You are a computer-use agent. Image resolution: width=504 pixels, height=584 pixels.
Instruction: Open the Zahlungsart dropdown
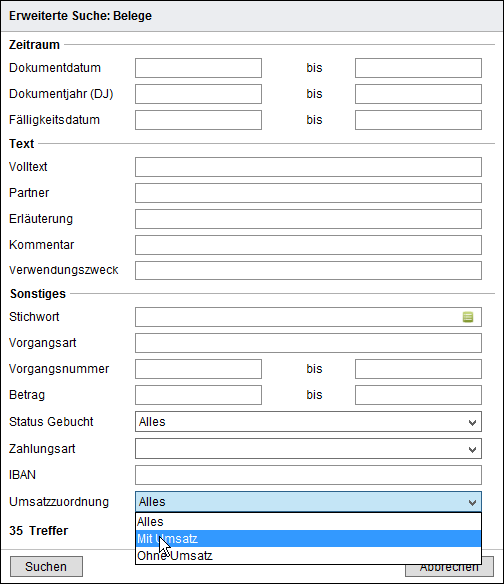[x=308, y=449]
